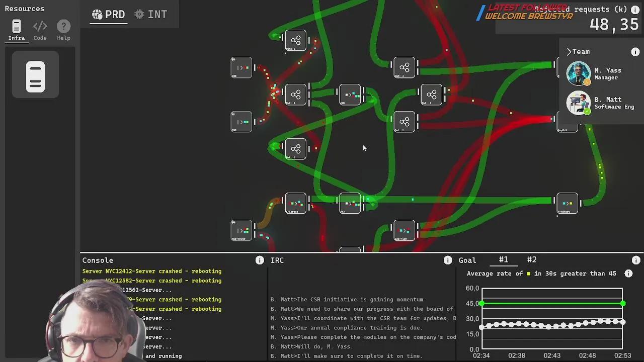Select the server item in Infra palette

tap(35, 77)
